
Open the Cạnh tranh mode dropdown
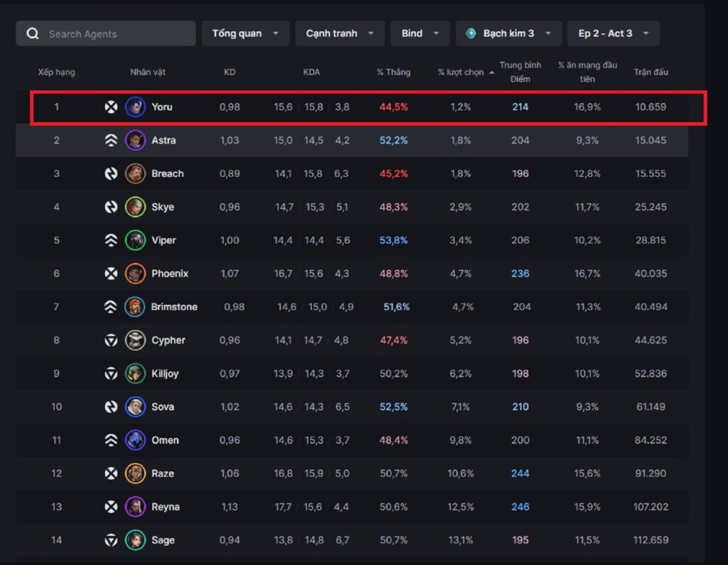pos(340,33)
